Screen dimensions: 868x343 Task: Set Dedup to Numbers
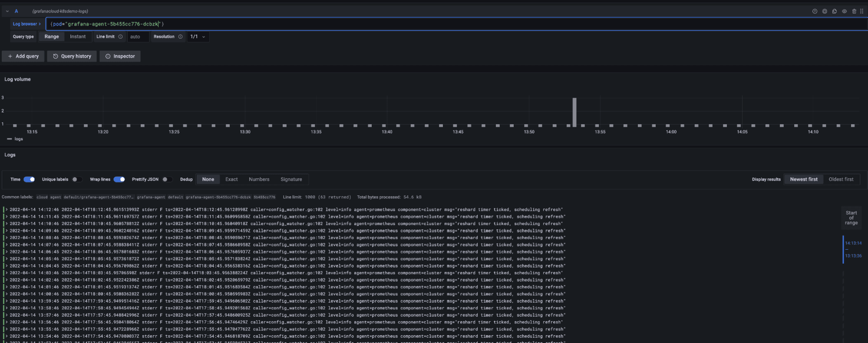pos(259,179)
